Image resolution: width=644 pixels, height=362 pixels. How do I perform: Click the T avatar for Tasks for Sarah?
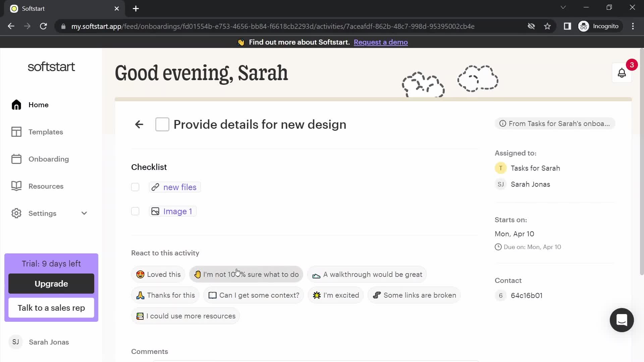pos(500,168)
